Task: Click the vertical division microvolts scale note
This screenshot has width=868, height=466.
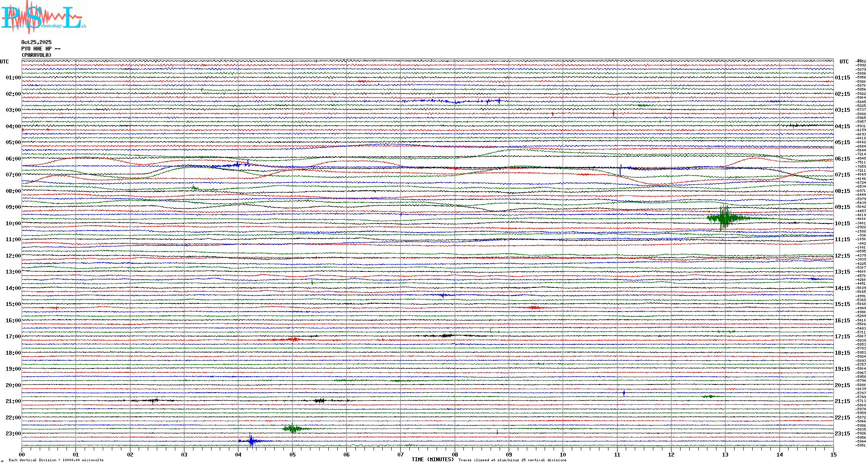Action: tap(56, 460)
